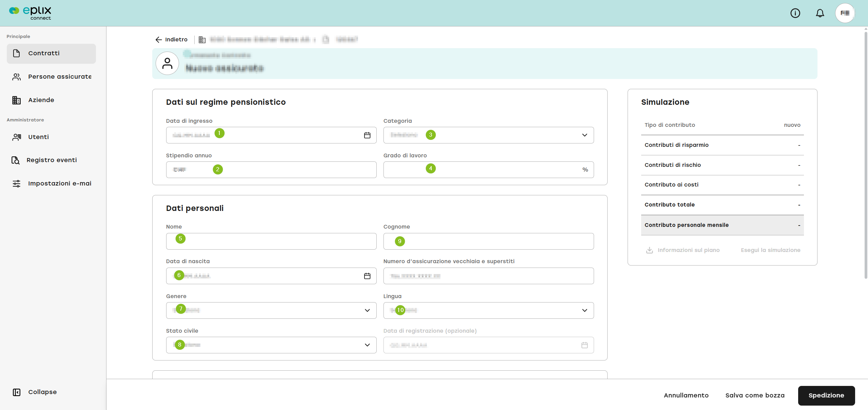This screenshot has width=868, height=410.
Task: Open Utenti in the sidebar
Action: 51,137
